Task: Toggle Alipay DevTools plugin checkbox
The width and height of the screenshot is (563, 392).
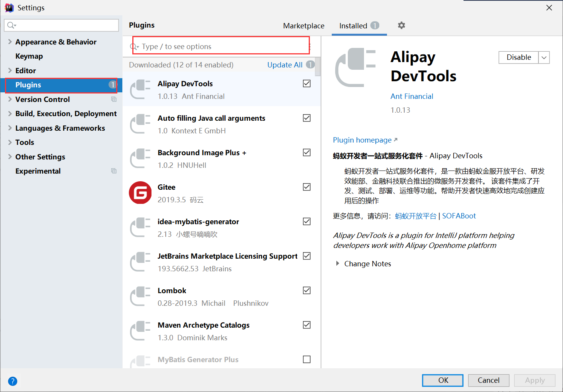Action: click(307, 84)
